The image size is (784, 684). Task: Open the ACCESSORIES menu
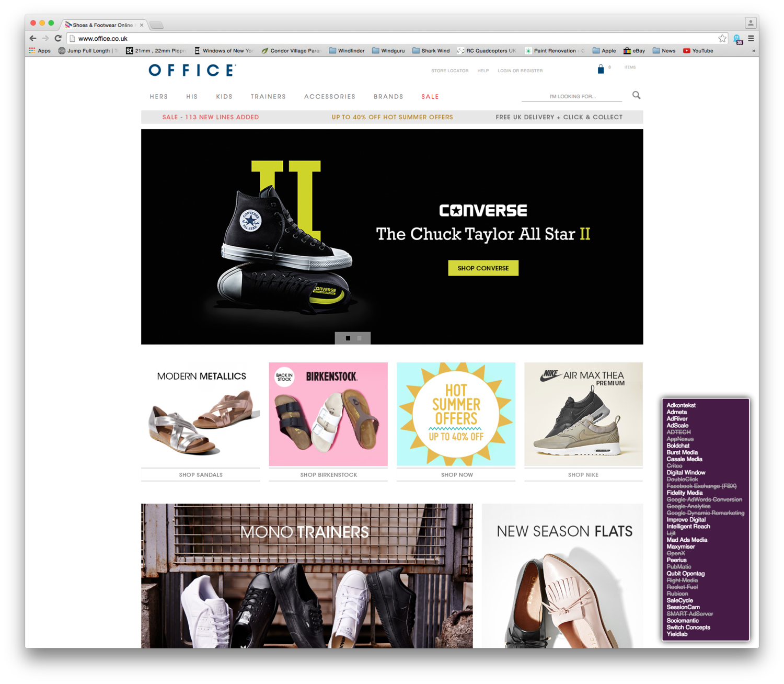330,97
